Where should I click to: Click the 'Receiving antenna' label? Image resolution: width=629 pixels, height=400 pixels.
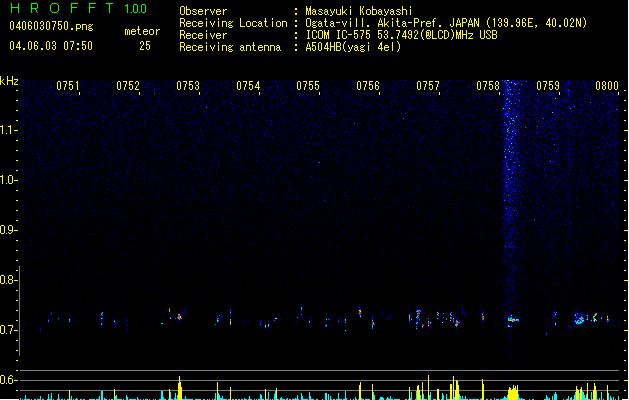coord(230,47)
